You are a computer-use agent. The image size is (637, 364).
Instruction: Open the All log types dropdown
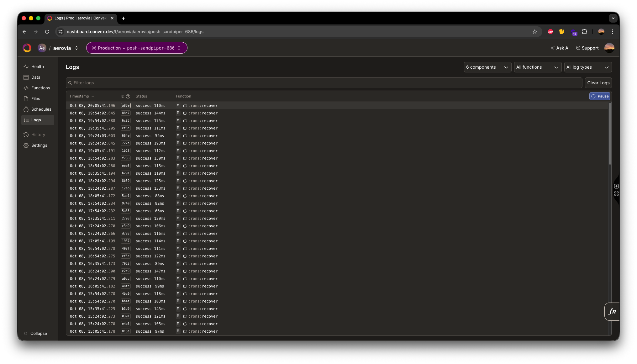(x=587, y=67)
